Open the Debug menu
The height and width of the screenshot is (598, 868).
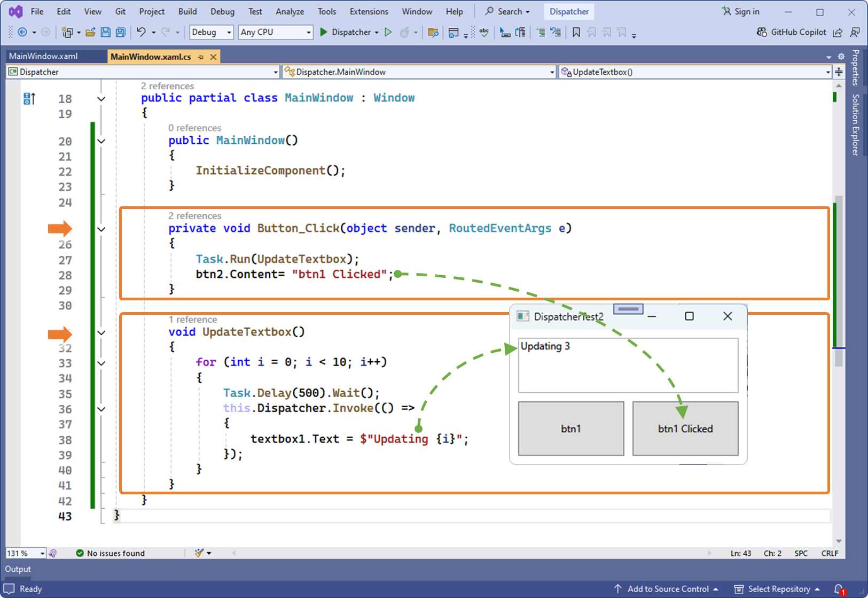pyautogui.click(x=222, y=11)
